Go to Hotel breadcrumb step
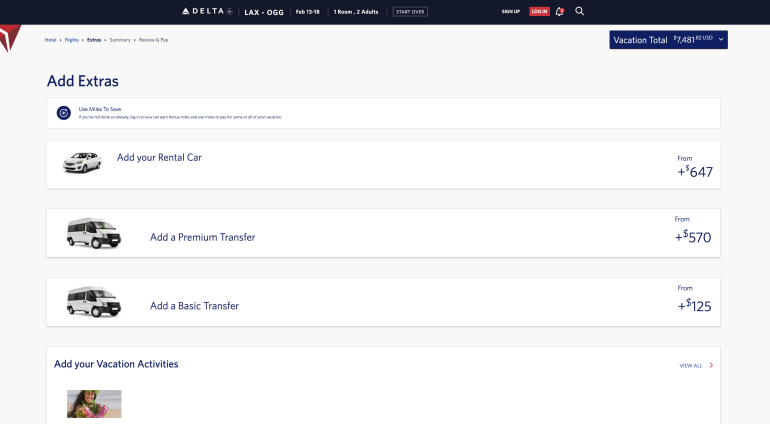The height and width of the screenshot is (424, 770). click(50, 39)
